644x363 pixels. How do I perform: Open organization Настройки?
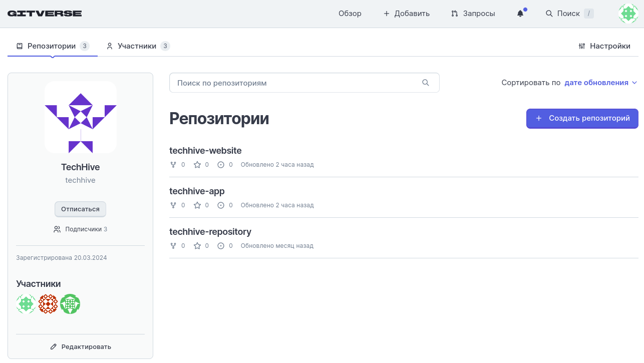604,46
